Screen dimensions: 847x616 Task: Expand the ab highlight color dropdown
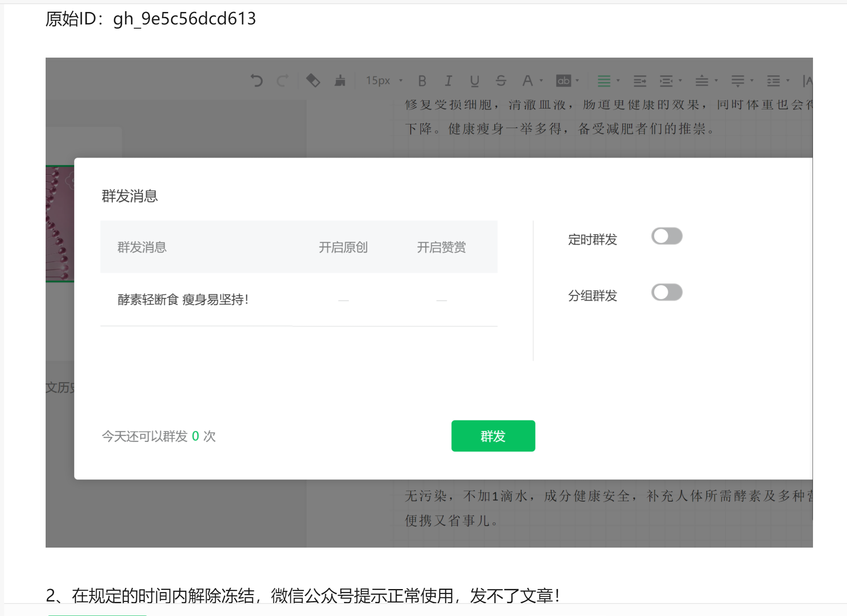pyautogui.click(x=577, y=81)
